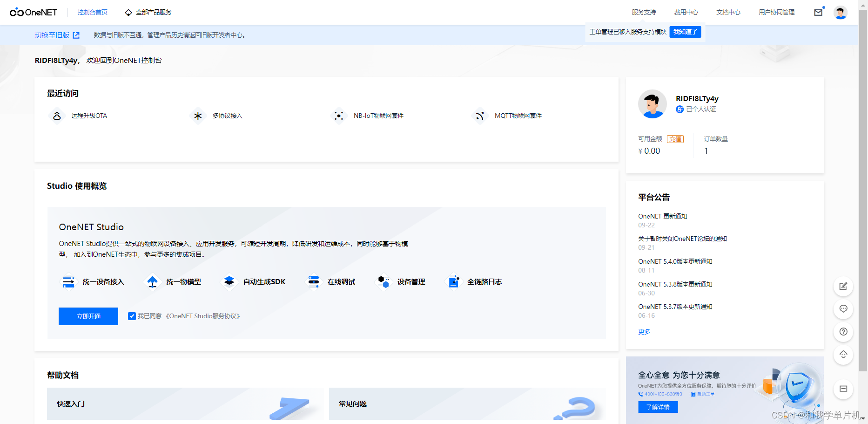Screen dimensions: 868x424
Task: Click the collapse floating toolbar icon
Action: tap(843, 389)
